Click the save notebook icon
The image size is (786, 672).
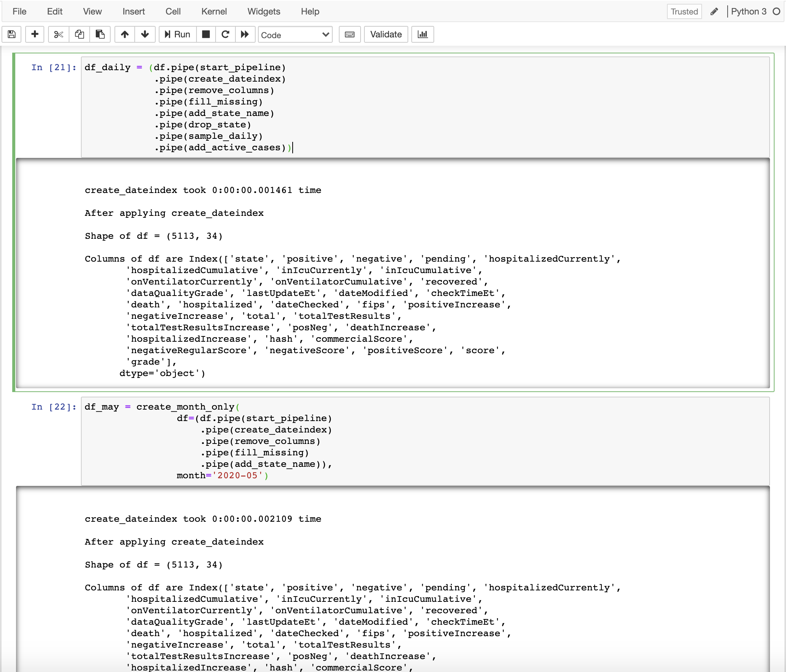tap(13, 34)
